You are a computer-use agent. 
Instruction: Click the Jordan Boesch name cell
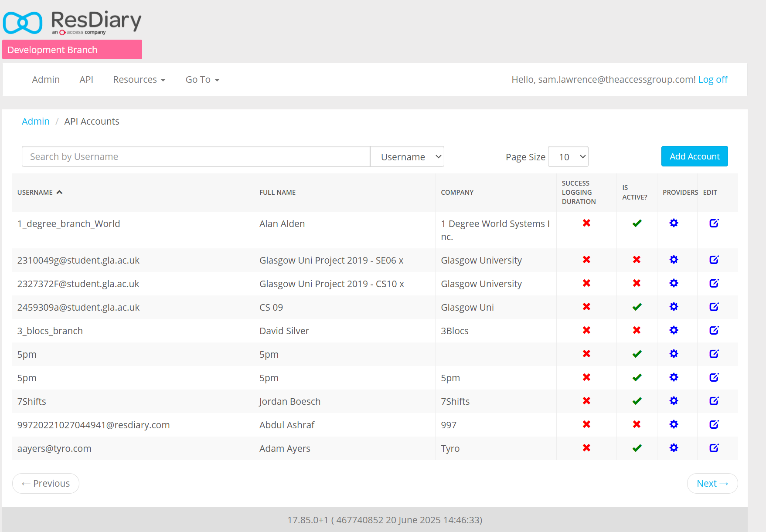pos(290,401)
